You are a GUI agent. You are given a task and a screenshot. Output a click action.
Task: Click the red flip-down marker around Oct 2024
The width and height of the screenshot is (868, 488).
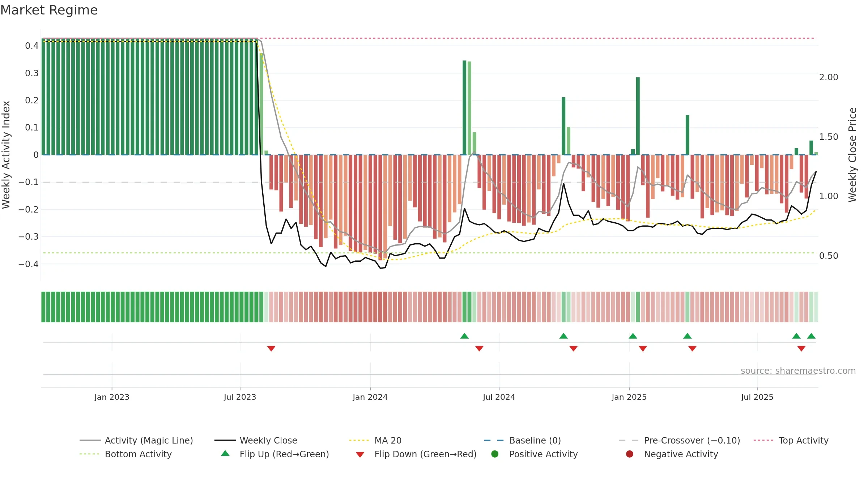point(573,348)
